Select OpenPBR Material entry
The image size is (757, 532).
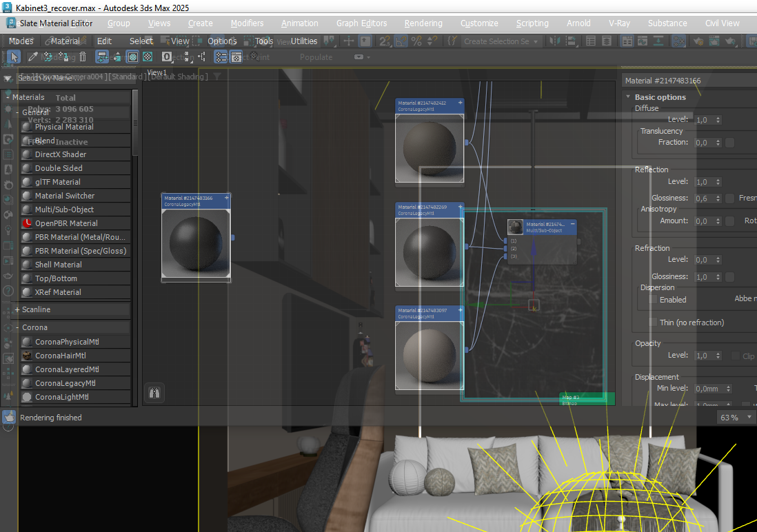(75, 223)
